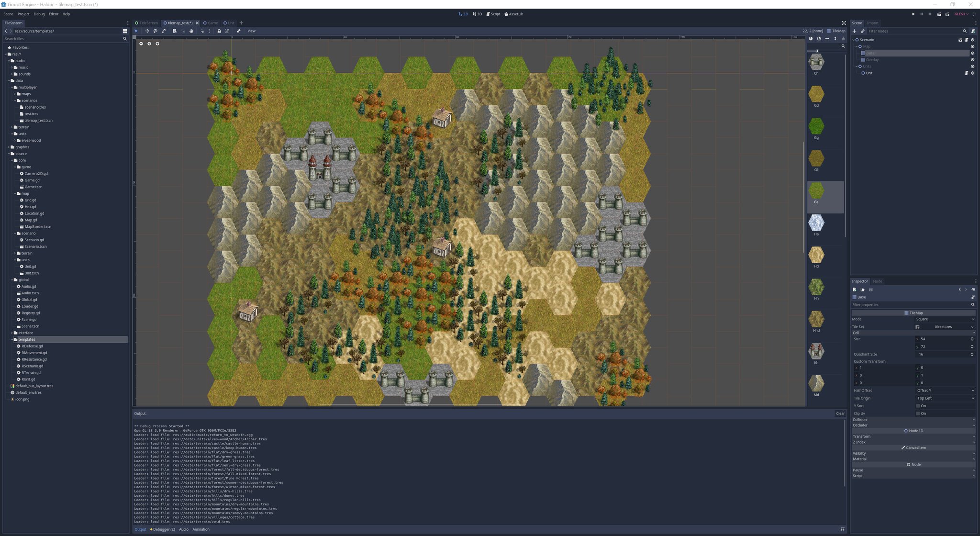The image size is (980, 536).
Task: Hide the Base tilemap node
Action: pyautogui.click(x=972, y=53)
